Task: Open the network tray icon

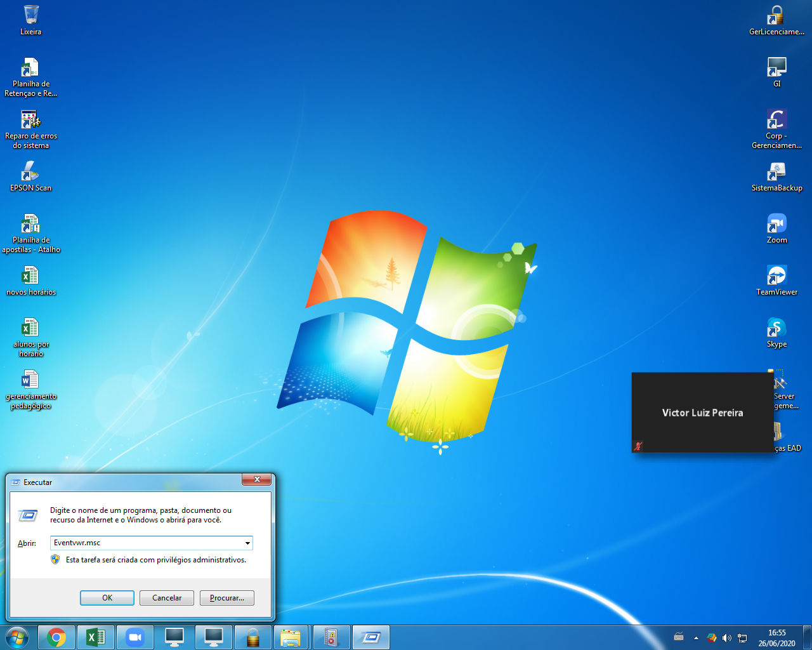Action: 742,637
